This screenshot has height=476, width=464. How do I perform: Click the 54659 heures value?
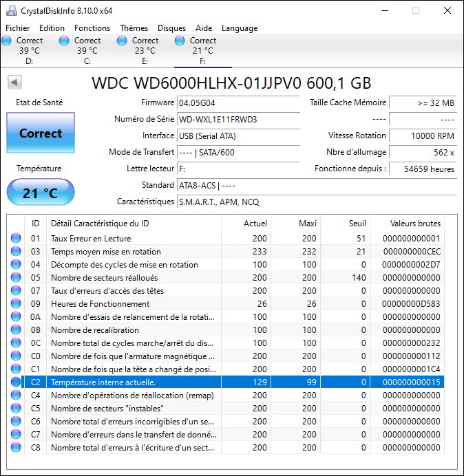(x=423, y=169)
